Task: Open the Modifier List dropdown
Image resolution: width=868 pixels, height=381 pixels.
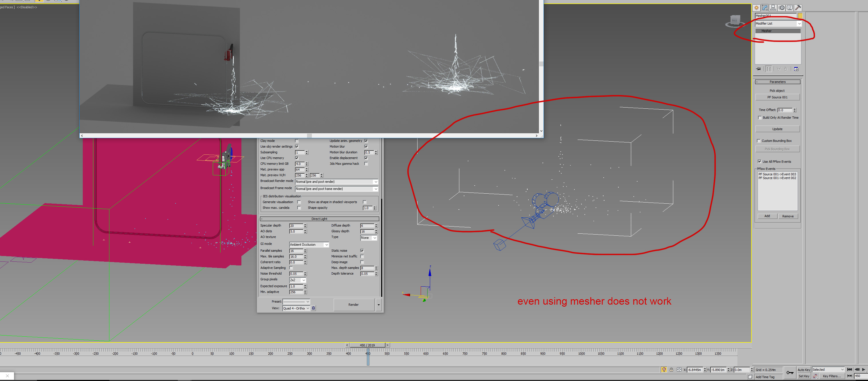Action: 799,23
